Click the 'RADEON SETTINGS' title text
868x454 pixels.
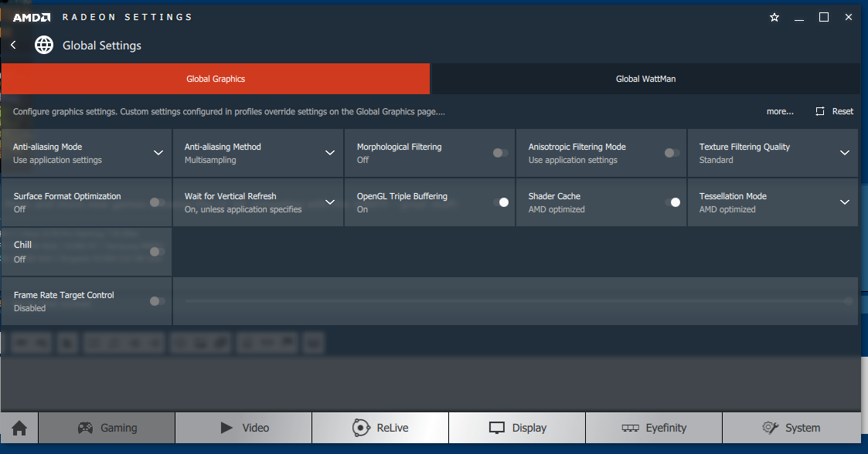(x=127, y=17)
